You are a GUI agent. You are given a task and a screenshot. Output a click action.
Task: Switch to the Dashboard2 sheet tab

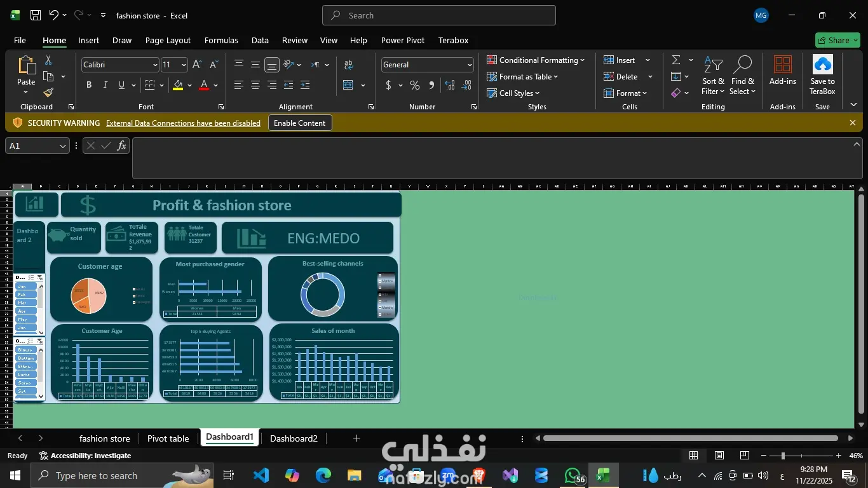294,438
